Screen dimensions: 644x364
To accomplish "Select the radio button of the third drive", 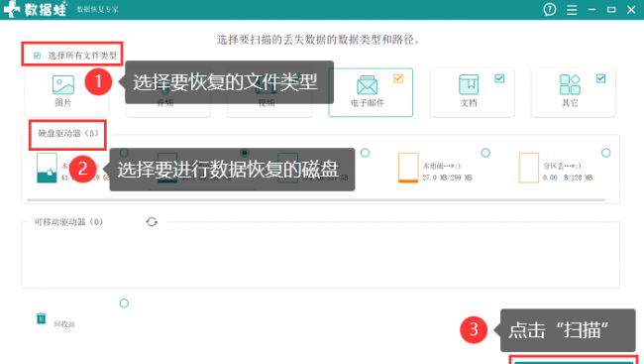I will (x=365, y=153).
